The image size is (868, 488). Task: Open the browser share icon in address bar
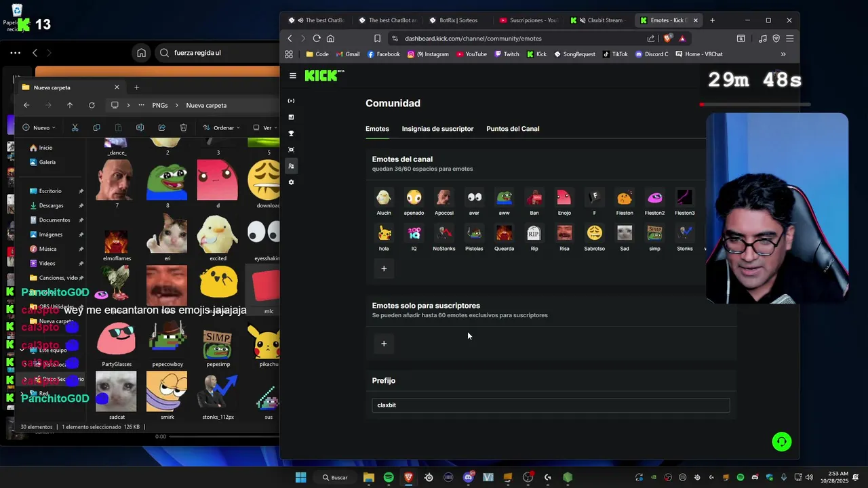(x=651, y=39)
